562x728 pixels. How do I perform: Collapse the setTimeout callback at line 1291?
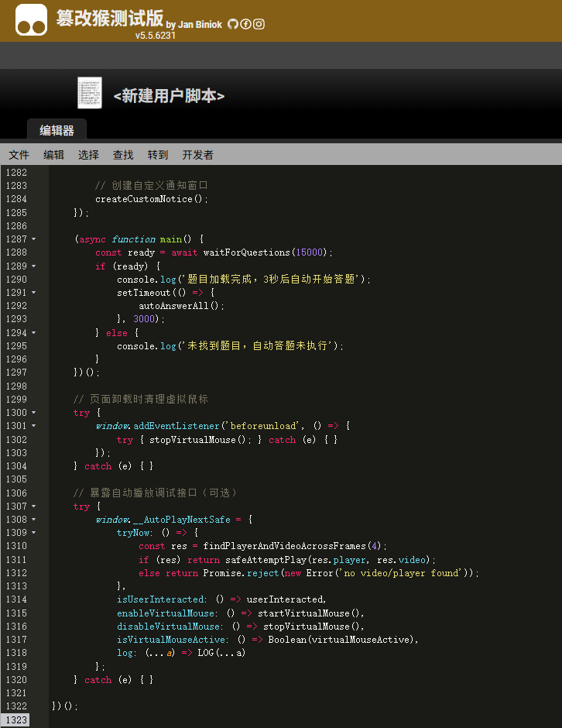[34, 293]
